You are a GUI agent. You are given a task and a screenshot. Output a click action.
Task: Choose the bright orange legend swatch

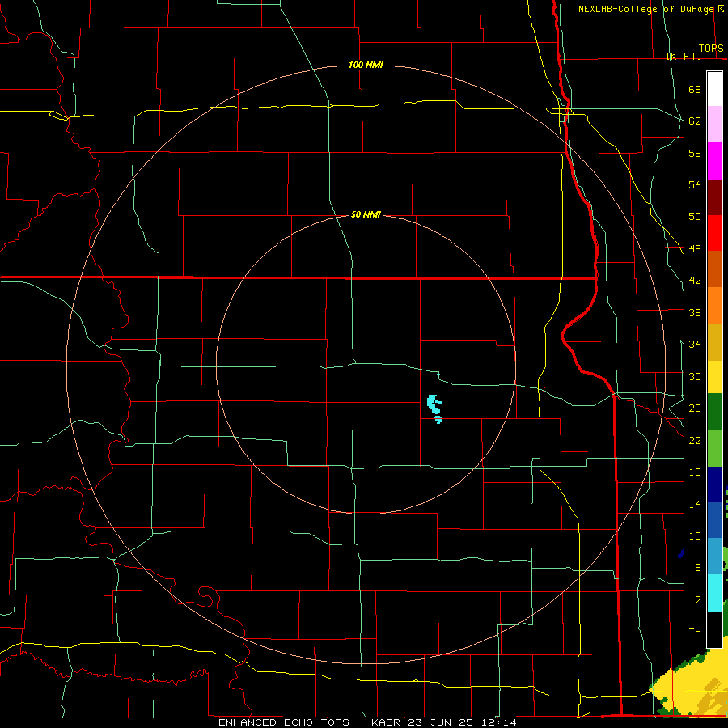click(714, 306)
